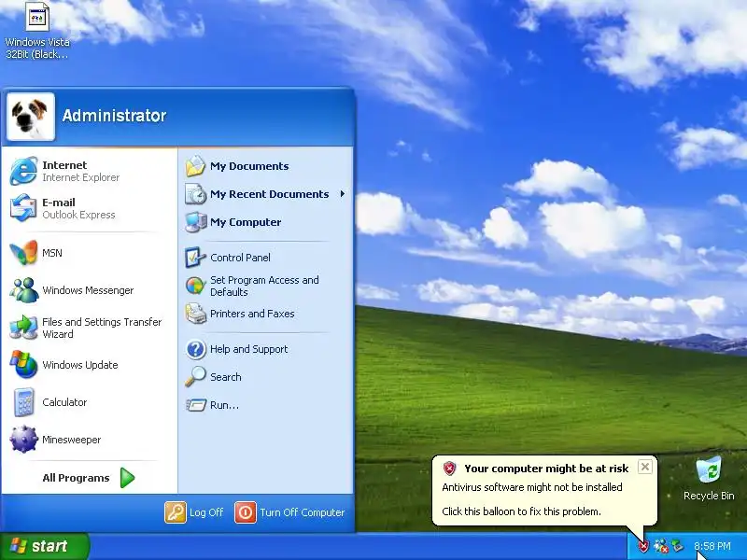Image resolution: width=747 pixels, height=560 pixels.
Task: Open the Calculator icon
Action: click(23, 402)
